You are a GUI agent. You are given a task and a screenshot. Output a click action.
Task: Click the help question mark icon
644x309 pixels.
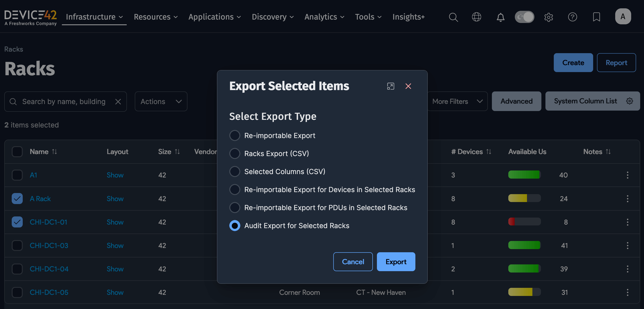tap(573, 17)
